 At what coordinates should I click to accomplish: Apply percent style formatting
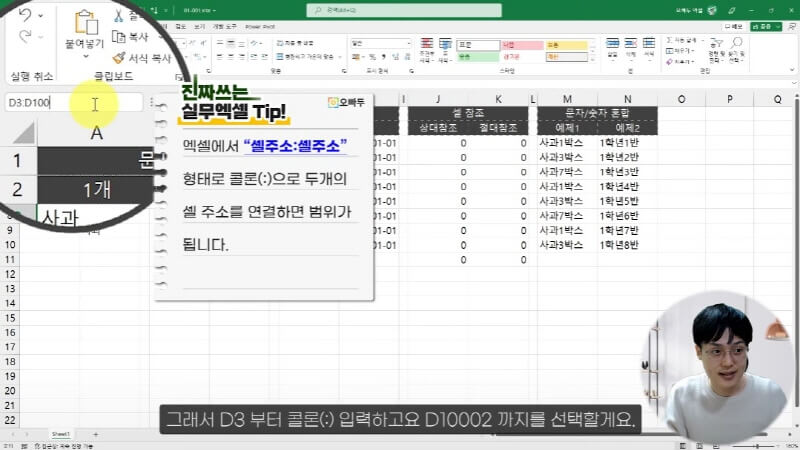pos(372,57)
